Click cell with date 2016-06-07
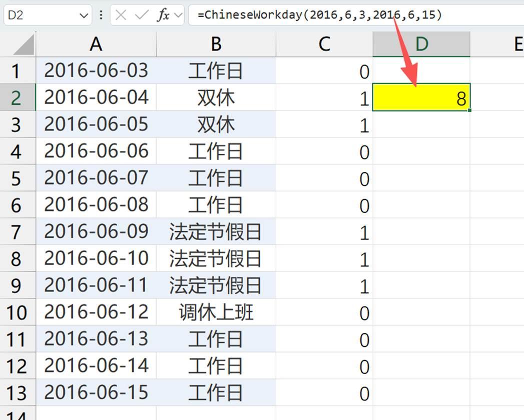This screenshot has height=420, width=524. [96, 178]
